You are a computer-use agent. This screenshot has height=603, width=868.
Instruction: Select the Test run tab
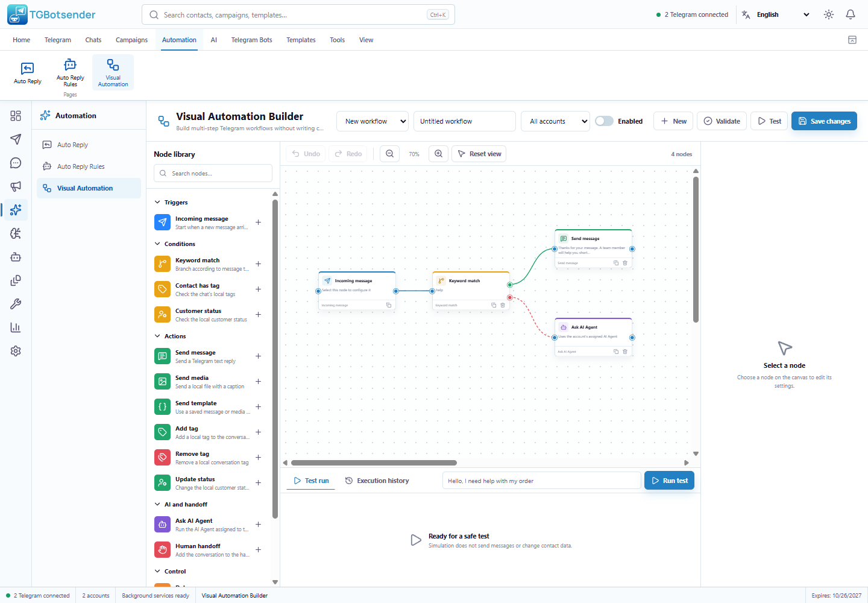[311, 481]
